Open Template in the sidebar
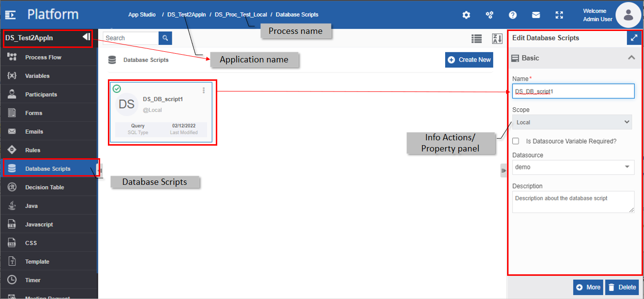This screenshot has height=299, width=644. coord(49,261)
